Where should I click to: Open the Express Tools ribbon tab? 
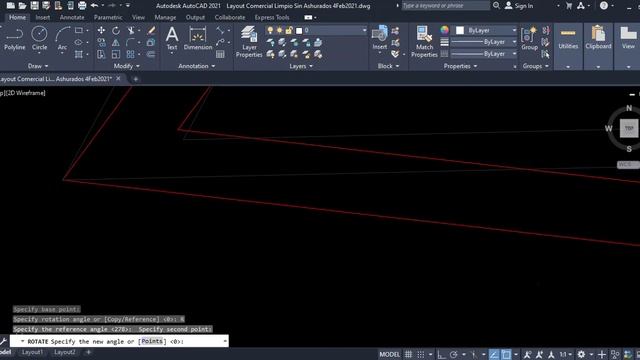tap(272, 18)
